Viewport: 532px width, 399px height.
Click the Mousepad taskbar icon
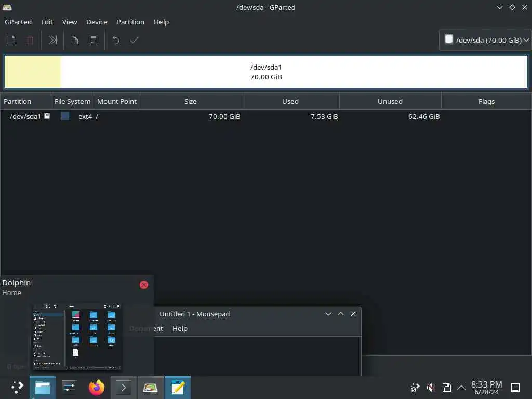(178, 388)
